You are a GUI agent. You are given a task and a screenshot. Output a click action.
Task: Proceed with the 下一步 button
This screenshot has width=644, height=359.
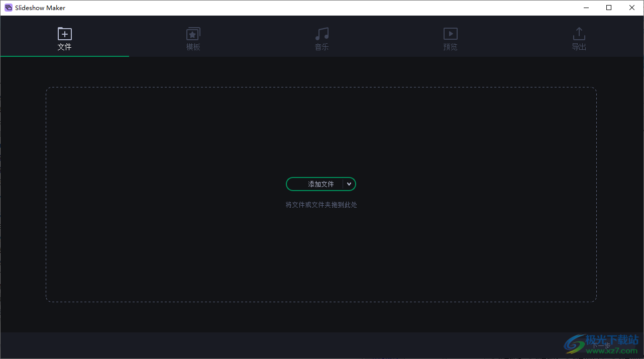click(x=601, y=345)
